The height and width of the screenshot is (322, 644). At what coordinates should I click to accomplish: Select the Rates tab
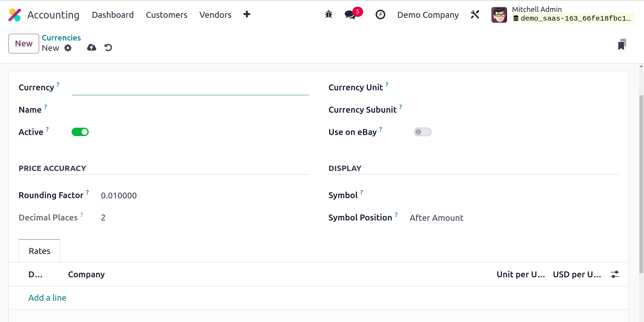39,251
